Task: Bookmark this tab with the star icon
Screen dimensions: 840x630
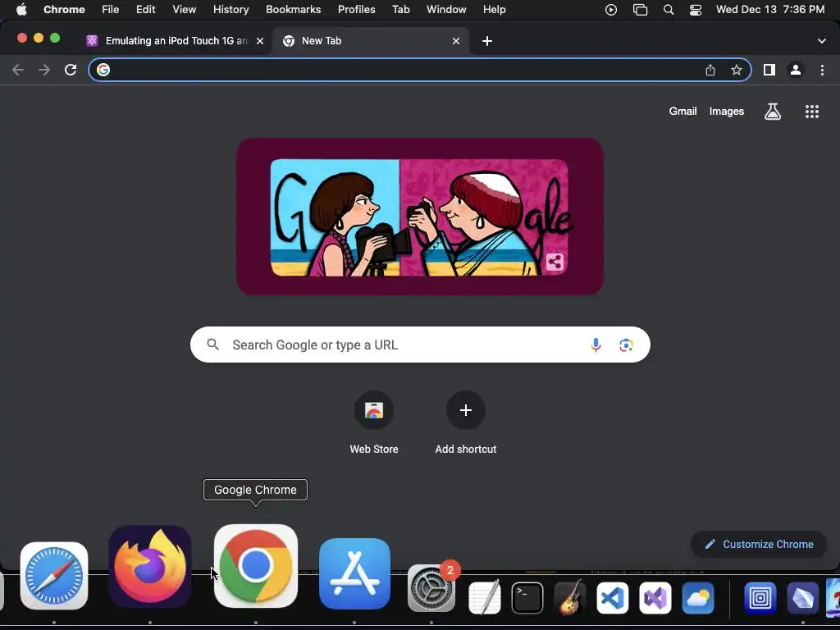Action: point(737,70)
